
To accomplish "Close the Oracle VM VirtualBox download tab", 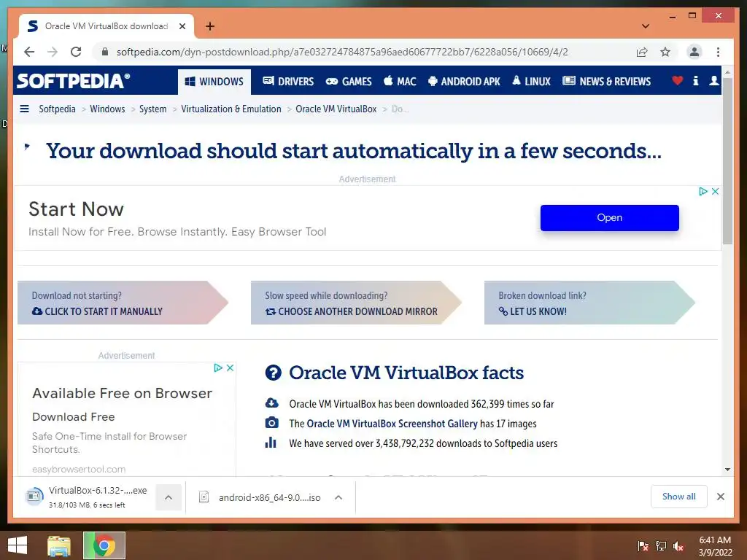I will click(x=182, y=26).
